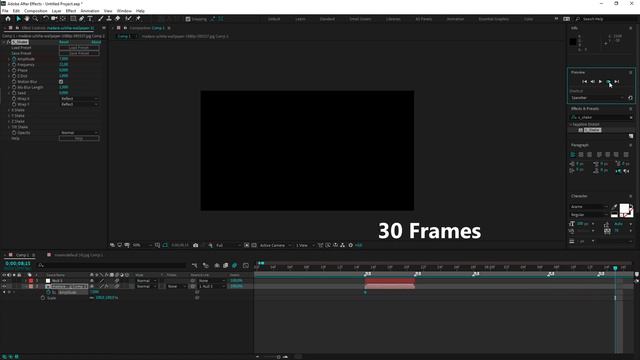Click in the Search Help field
Viewport: 640px width, 360px height.
[606, 19]
